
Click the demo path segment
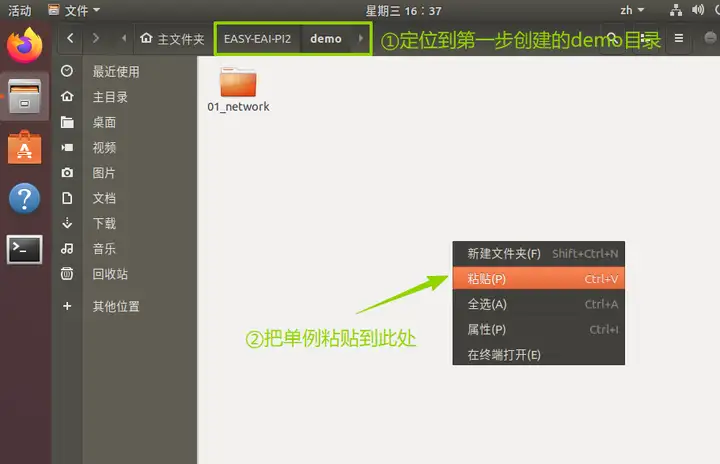[x=326, y=39]
